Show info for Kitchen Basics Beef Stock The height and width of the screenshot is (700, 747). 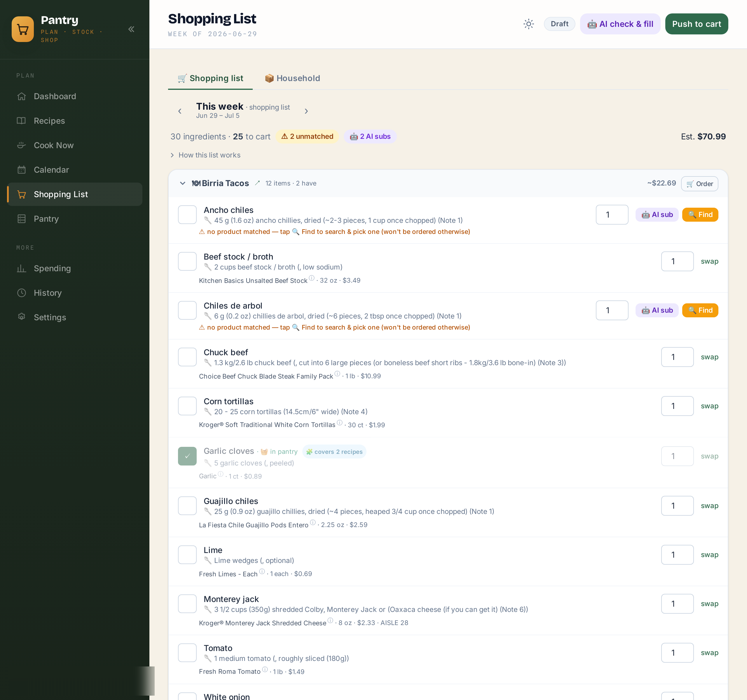pos(312,278)
